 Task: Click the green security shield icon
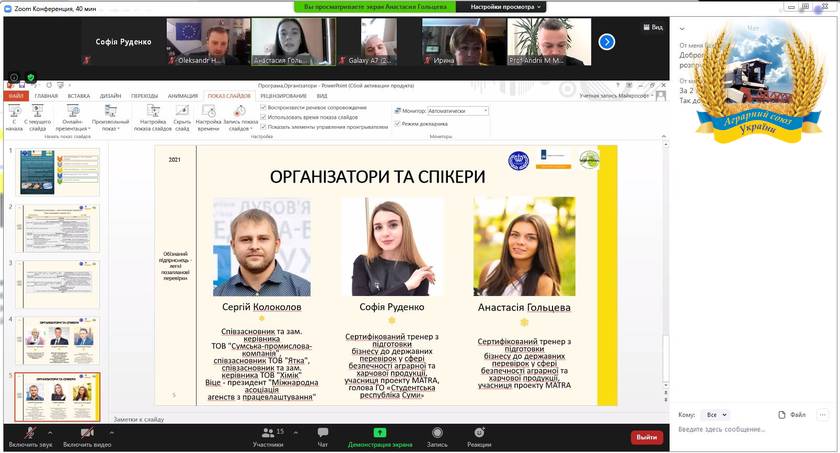click(x=31, y=78)
